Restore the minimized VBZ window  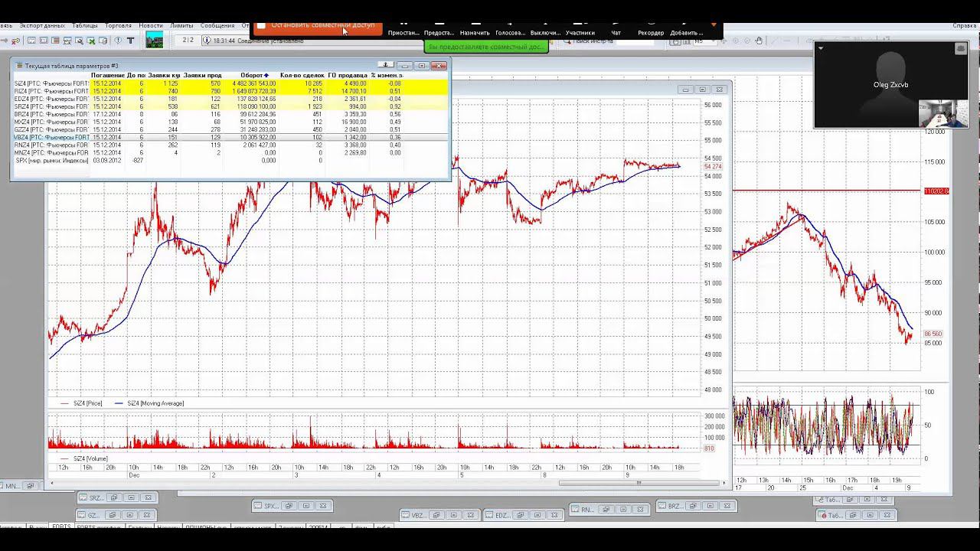(x=438, y=515)
